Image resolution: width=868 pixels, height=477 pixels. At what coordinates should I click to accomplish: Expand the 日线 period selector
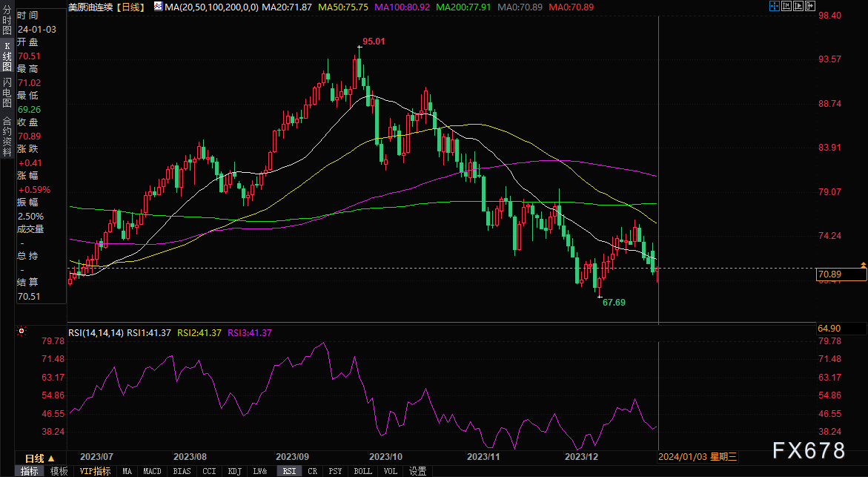(40, 458)
